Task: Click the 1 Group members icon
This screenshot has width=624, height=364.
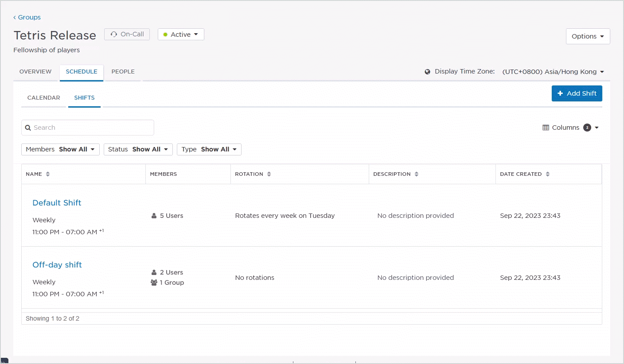Action: coord(154,283)
